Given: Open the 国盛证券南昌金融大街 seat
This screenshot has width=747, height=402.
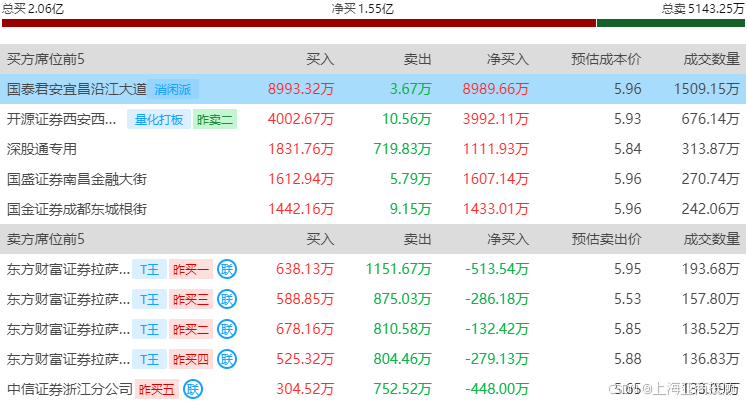Looking at the screenshot, I should pos(77,179).
